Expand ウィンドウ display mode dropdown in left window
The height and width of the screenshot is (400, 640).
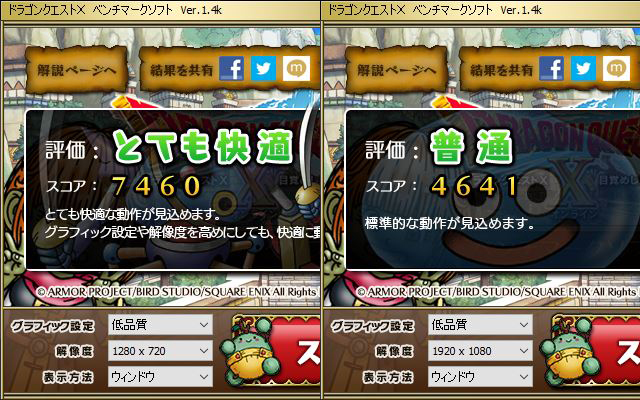[160, 376]
